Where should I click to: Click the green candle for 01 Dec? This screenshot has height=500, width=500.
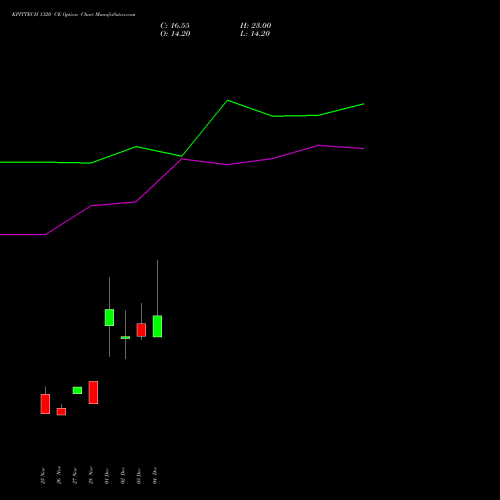[x=109, y=317]
